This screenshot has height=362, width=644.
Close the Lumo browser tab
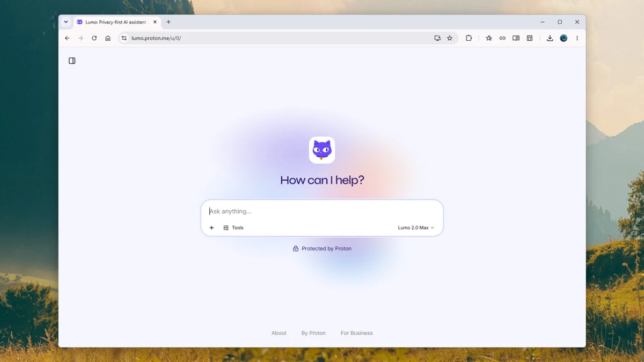point(155,22)
